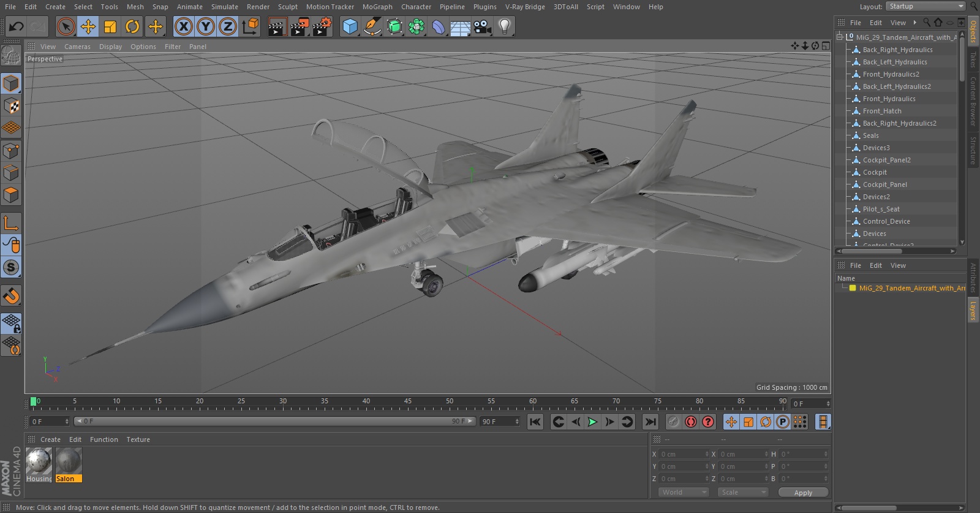Toggle Z axis lock
Viewport: 980px width, 513px height.
click(x=228, y=26)
